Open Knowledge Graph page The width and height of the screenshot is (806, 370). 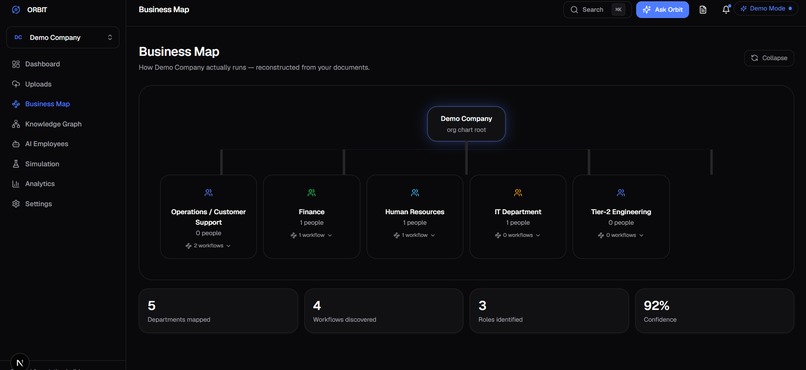pos(53,124)
